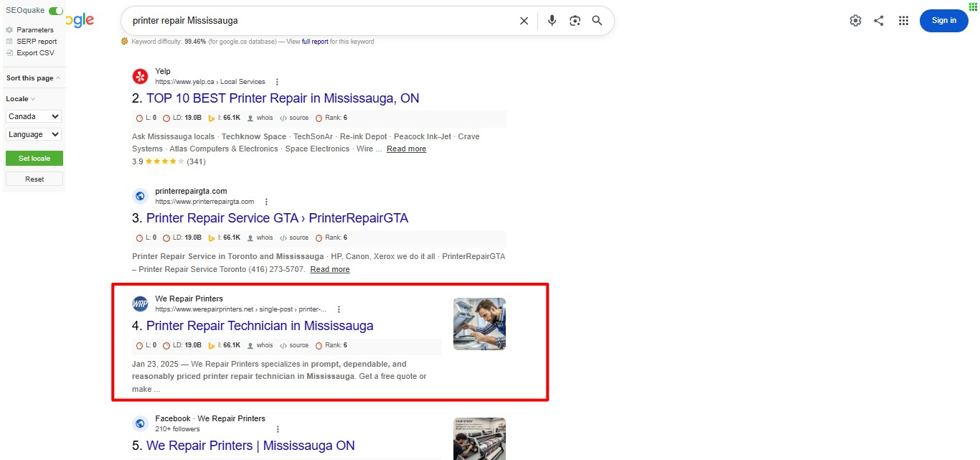Viewport: 980px width, 460px height.
Task: Click the green Set locale button
Action: (34, 158)
